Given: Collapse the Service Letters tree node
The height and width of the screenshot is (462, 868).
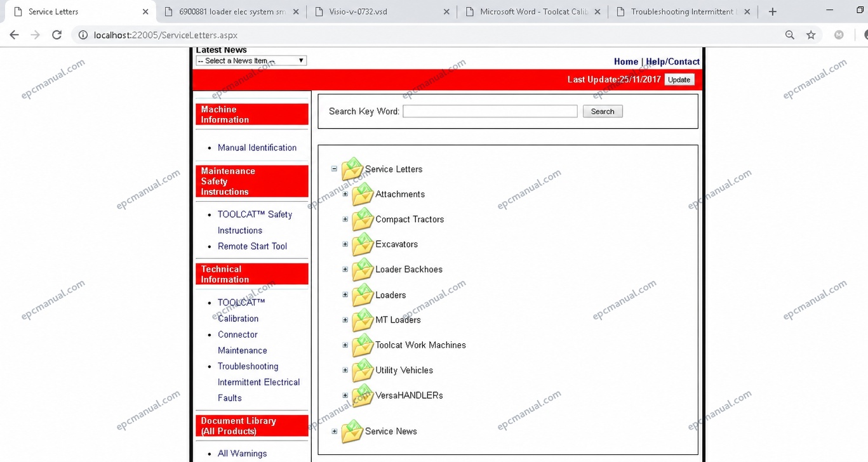Looking at the screenshot, I should coord(335,169).
